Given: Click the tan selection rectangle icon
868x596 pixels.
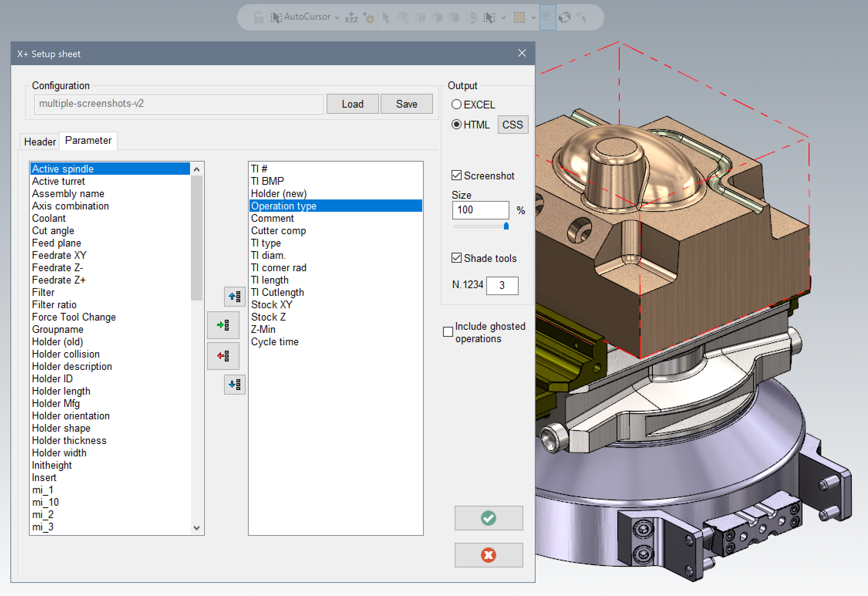Looking at the screenshot, I should [x=519, y=17].
